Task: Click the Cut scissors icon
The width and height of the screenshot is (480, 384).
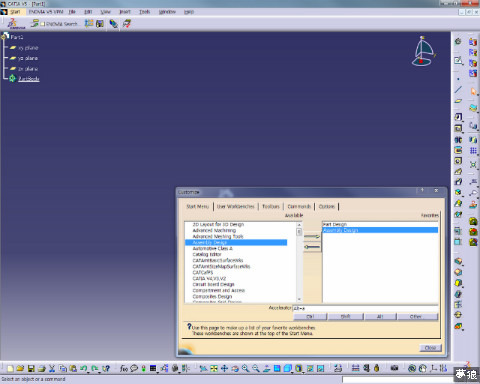Action: click(x=52, y=368)
